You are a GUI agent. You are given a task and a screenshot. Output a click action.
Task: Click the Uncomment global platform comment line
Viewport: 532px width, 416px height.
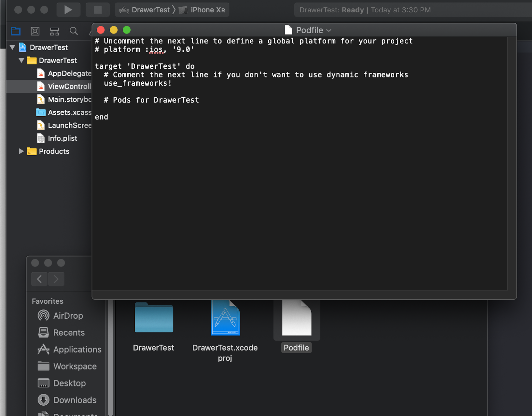pos(254,41)
